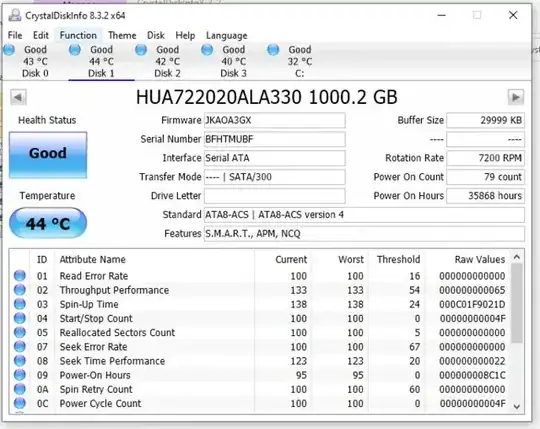This screenshot has height=429, width=540.
Task: Open the File menu
Action: [15, 35]
